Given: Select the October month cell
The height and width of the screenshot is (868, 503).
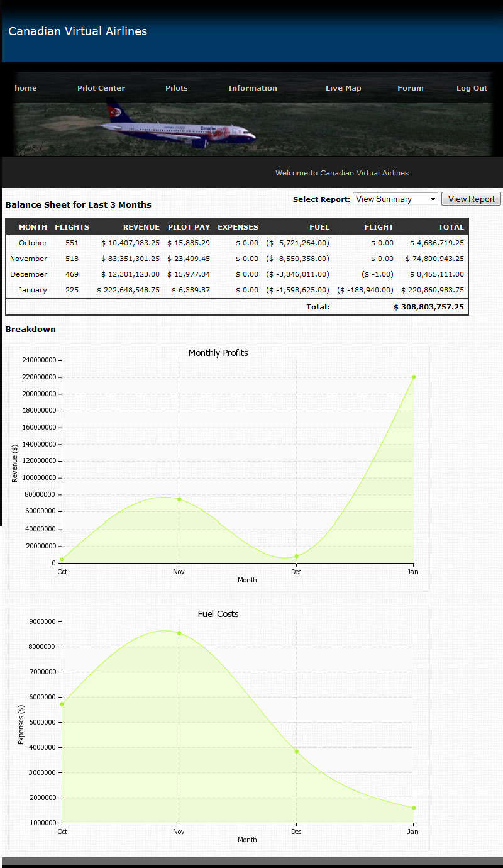Looking at the screenshot, I should [x=33, y=243].
